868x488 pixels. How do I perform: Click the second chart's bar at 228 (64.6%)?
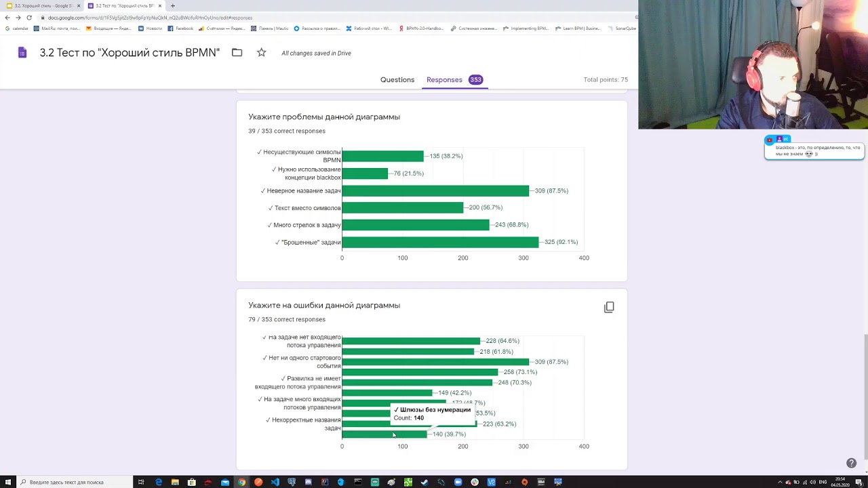point(411,341)
